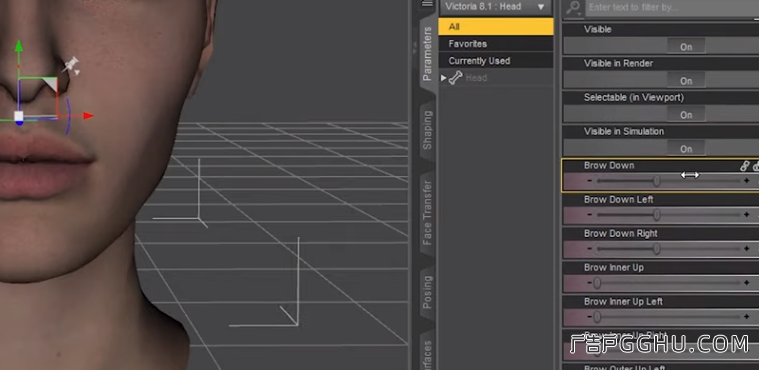Viewport: 759px width, 370px height.
Task: Click the Brow Down Right slider handle
Action: click(657, 248)
